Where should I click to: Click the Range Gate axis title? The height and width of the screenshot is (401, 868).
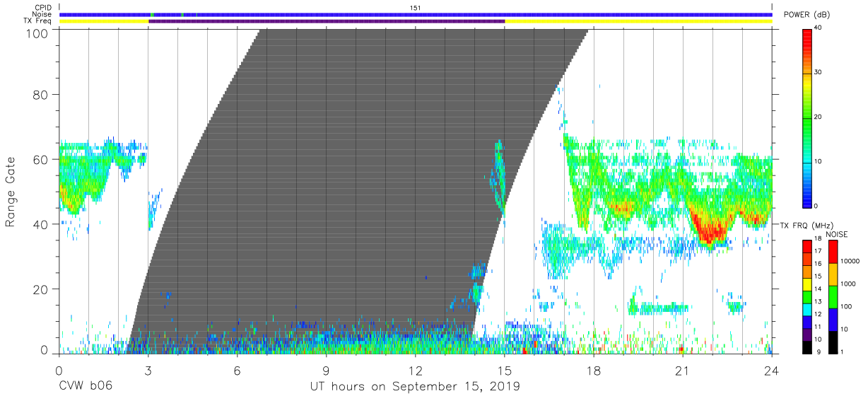[x=11, y=193]
